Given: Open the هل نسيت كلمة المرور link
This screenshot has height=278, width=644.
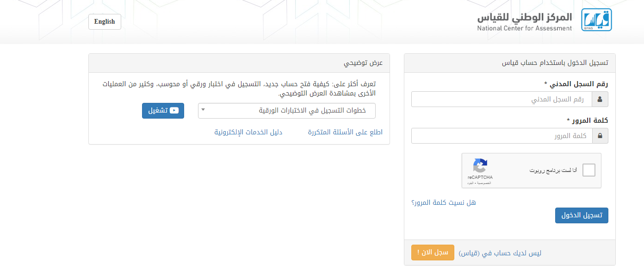Looking at the screenshot, I should pyautogui.click(x=444, y=202).
